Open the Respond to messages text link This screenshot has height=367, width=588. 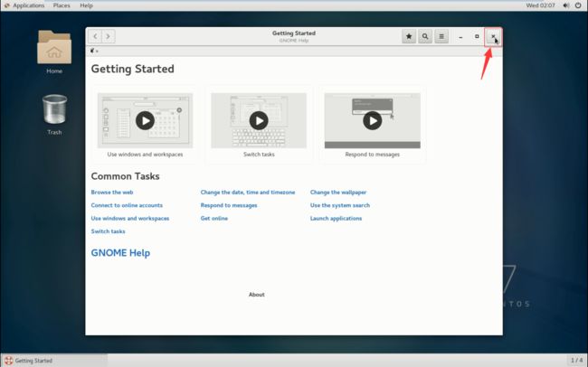tap(229, 205)
